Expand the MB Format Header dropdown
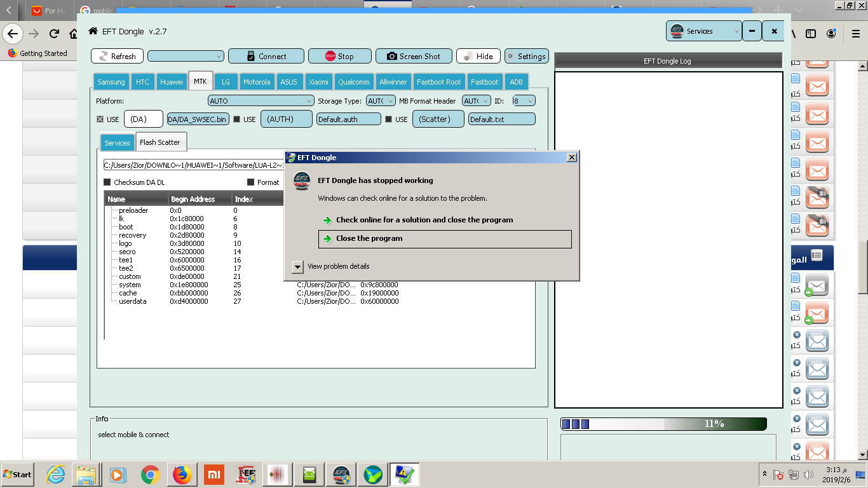Image resolution: width=868 pixels, height=488 pixels. coord(477,101)
